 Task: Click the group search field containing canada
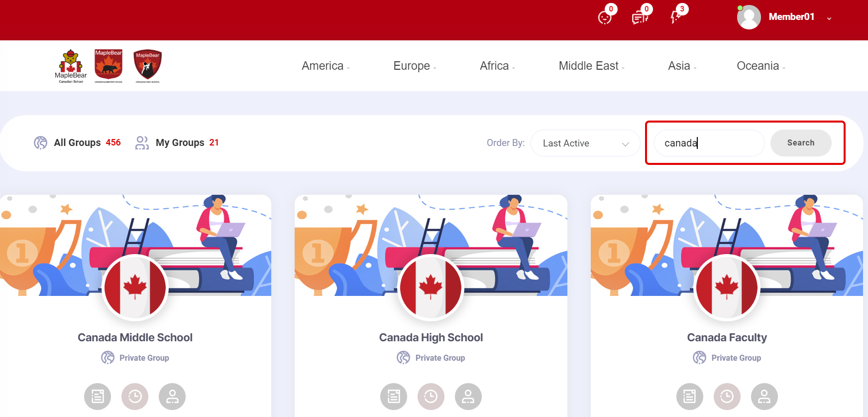click(x=709, y=143)
